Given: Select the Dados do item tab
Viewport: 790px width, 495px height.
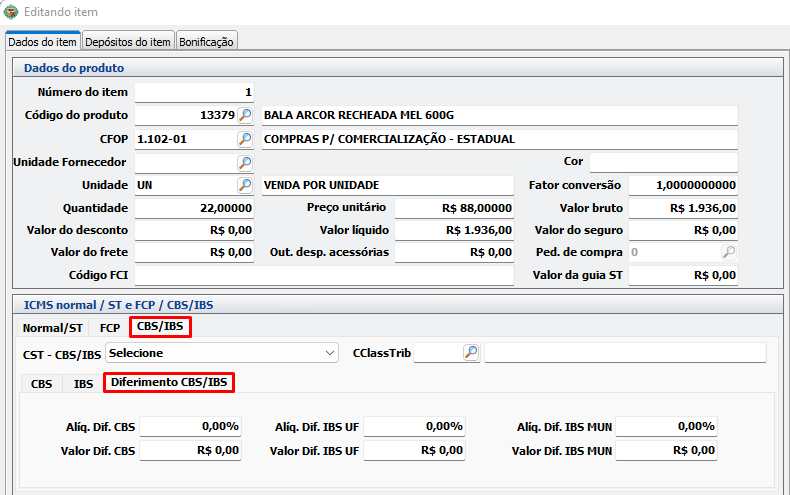Looking at the screenshot, I should pyautogui.click(x=43, y=42).
